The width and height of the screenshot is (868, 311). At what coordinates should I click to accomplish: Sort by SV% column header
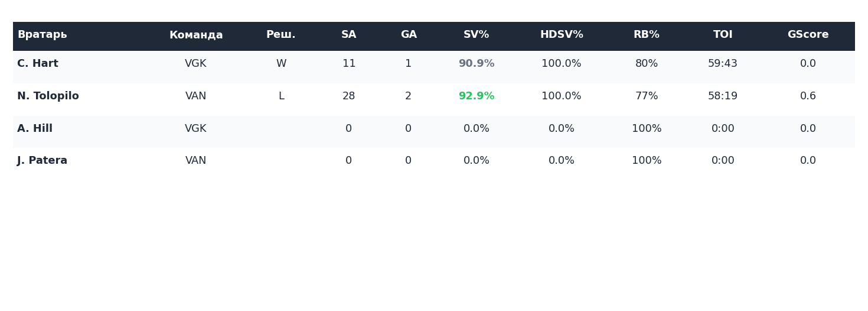coord(476,35)
